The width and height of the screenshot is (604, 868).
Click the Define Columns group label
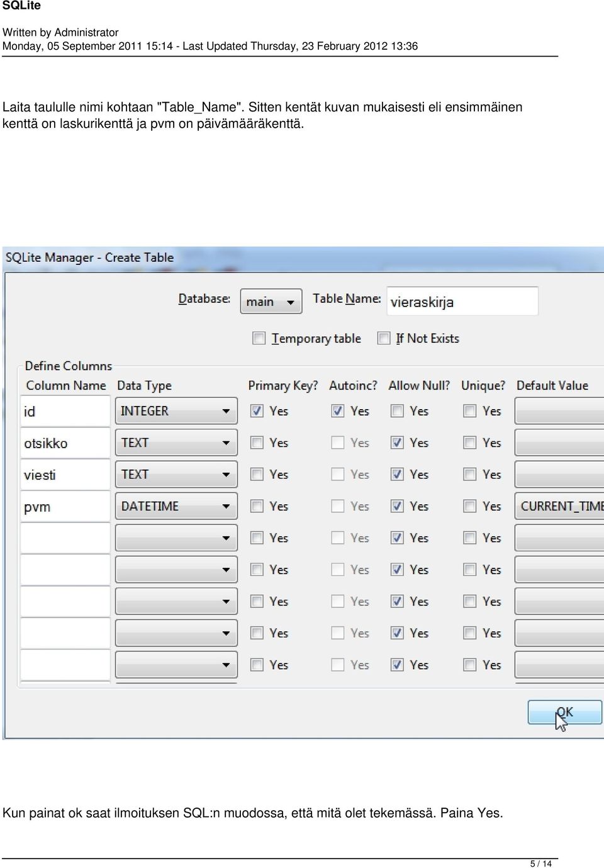click(69, 366)
